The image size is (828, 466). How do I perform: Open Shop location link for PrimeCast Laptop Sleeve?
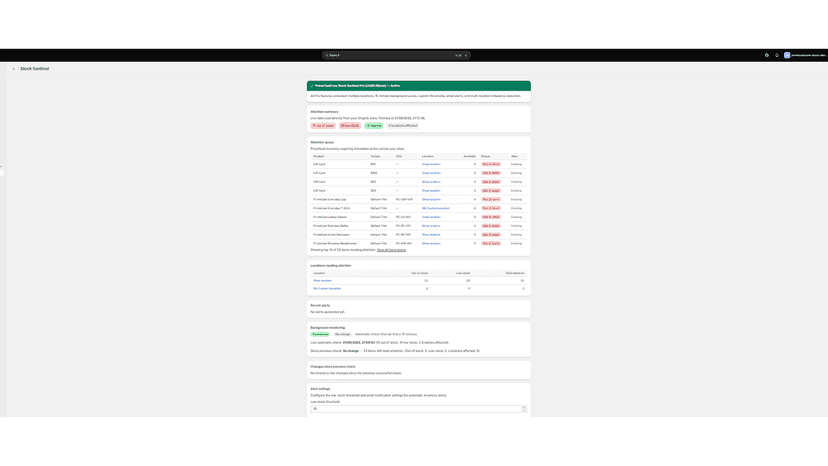(431, 217)
